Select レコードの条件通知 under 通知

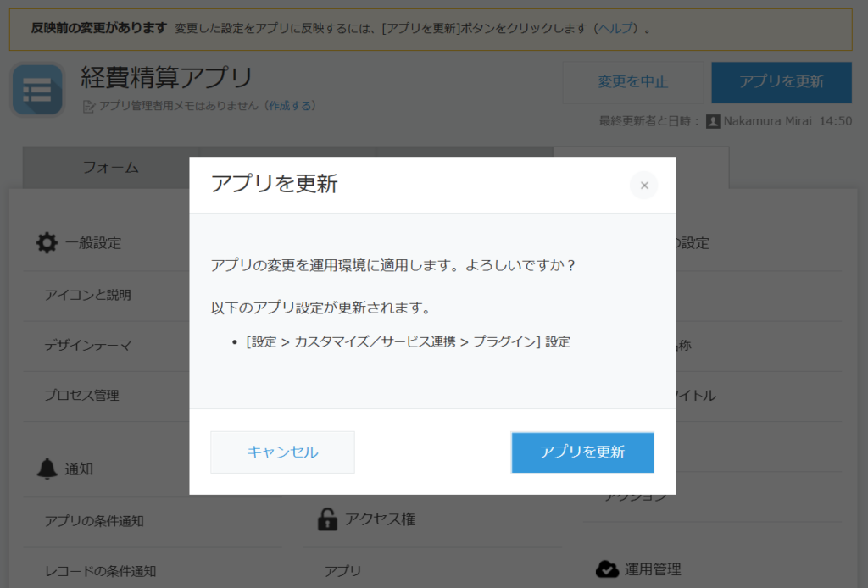point(100,571)
